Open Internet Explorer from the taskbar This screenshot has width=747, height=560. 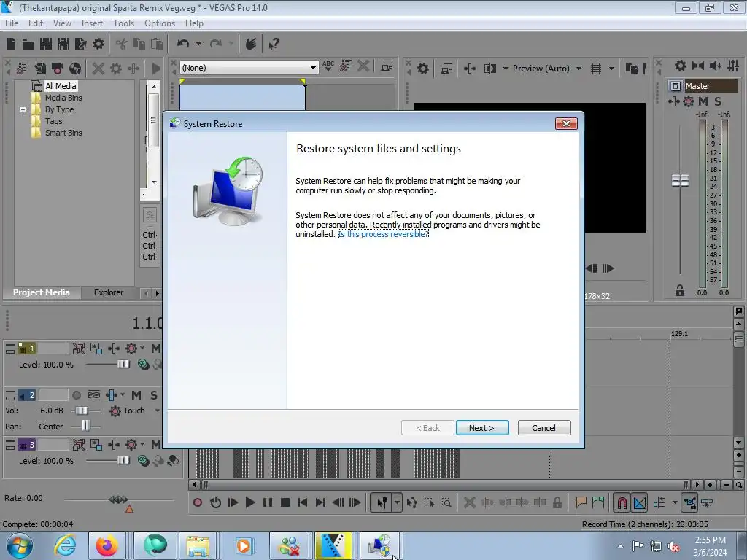(x=65, y=545)
